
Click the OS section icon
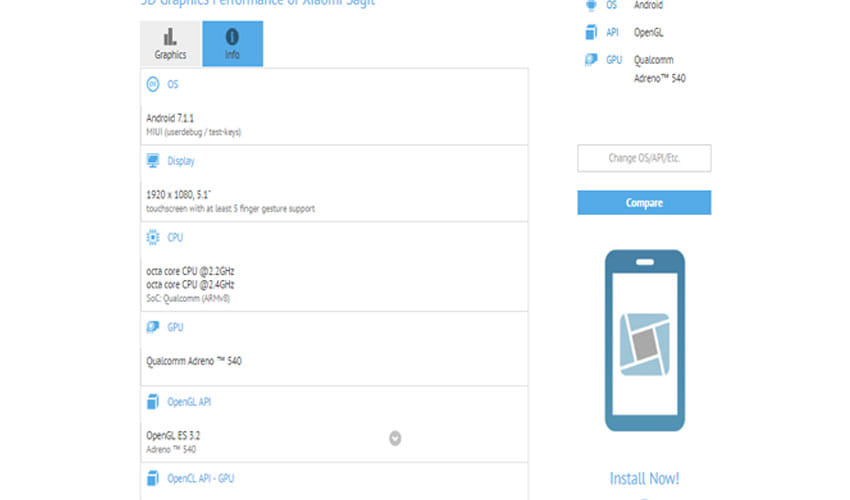click(153, 84)
